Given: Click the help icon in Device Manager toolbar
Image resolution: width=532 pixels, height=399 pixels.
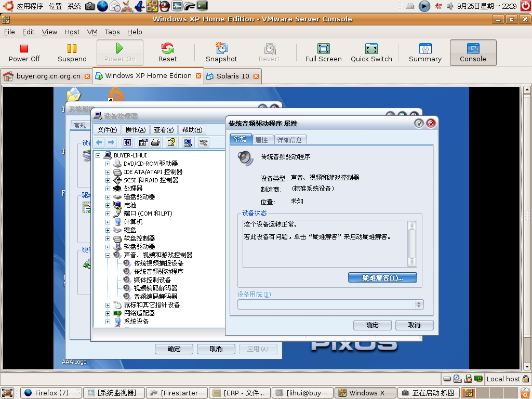Looking at the screenshot, I should pyautogui.click(x=171, y=142).
